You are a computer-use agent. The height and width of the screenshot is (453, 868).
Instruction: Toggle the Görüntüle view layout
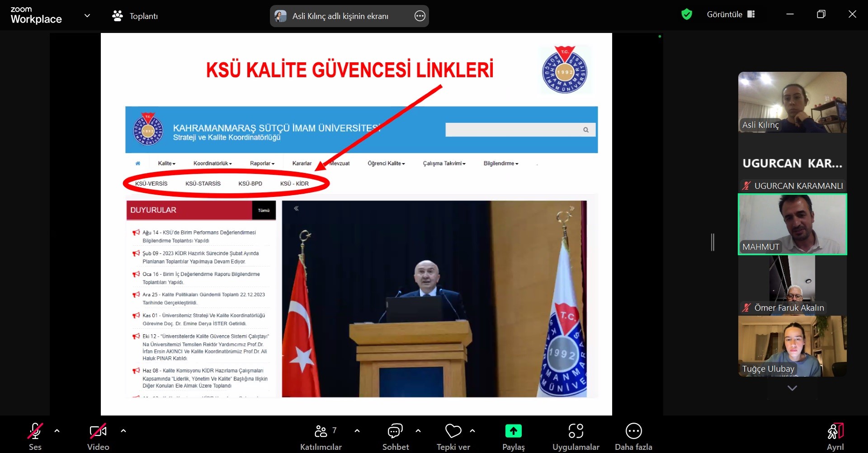click(731, 14)
